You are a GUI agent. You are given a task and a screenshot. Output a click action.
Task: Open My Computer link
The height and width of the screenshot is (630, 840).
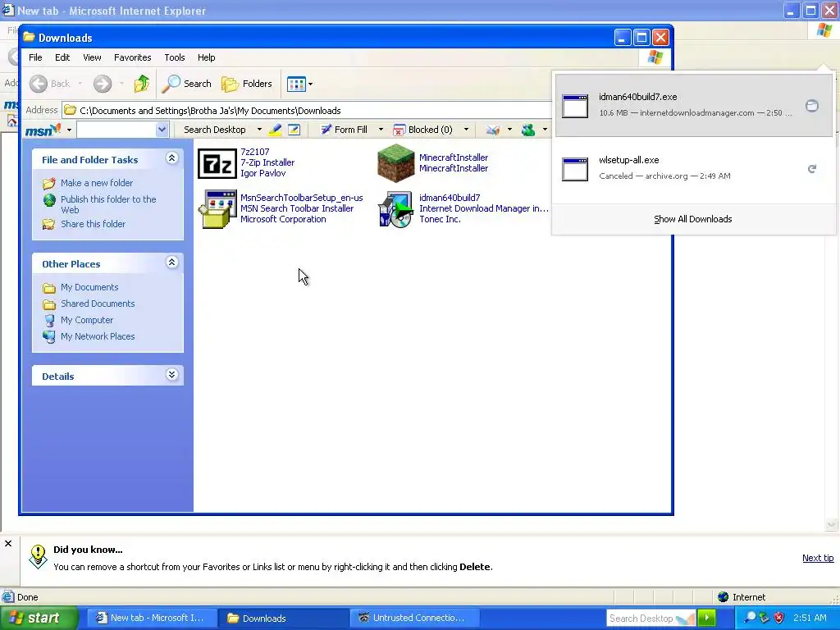pos(87,320)
